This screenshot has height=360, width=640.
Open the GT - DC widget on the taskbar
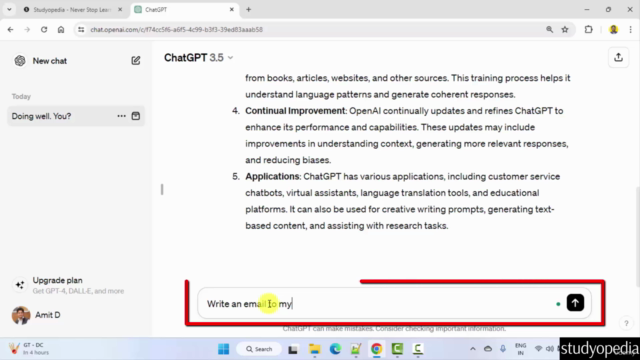point(29,349)
